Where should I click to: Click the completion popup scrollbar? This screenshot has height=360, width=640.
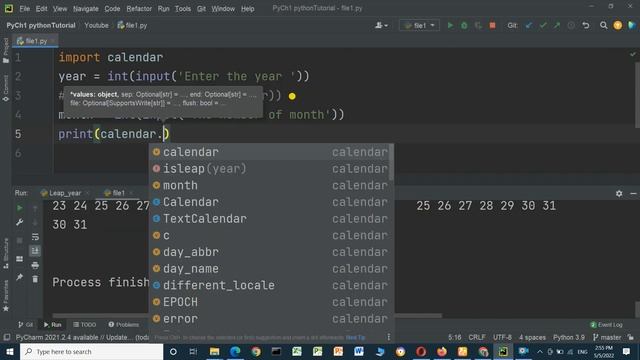tap(391, 162)
